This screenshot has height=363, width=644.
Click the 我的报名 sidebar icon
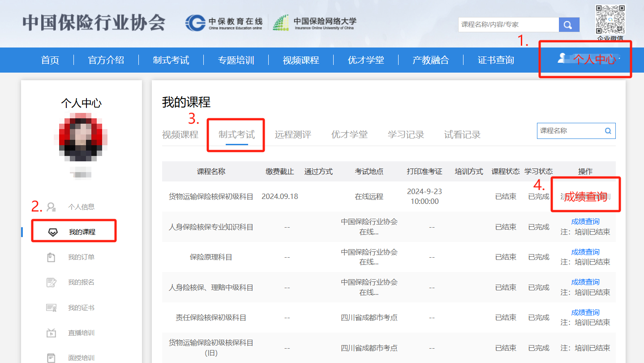point(52,282)
